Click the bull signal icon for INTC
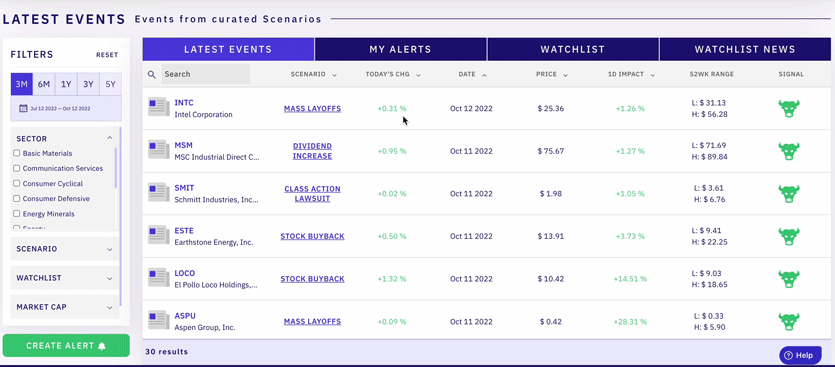 pyautogui.click(x=789, y=108)
